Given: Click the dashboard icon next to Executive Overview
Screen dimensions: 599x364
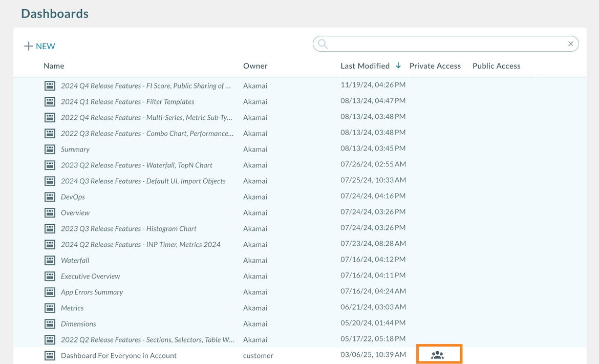Looking at the screenshot, I should pos(50,276).
